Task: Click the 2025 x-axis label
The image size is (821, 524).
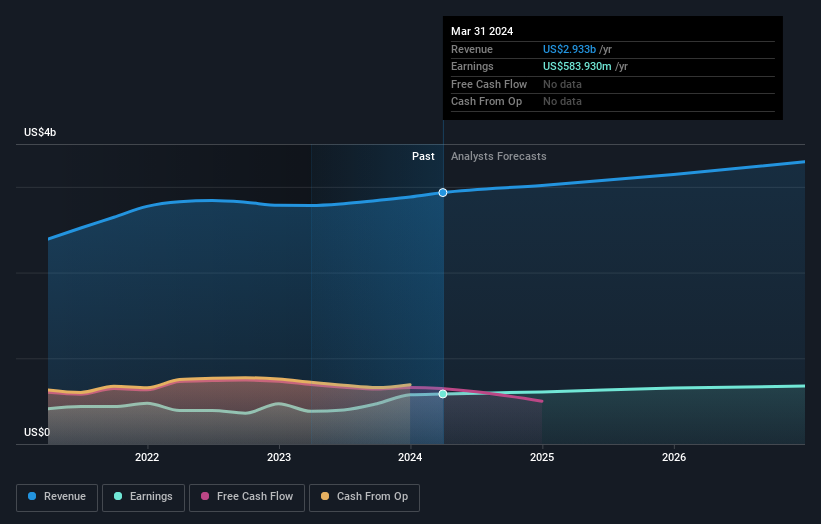Action: pos(542,458)
